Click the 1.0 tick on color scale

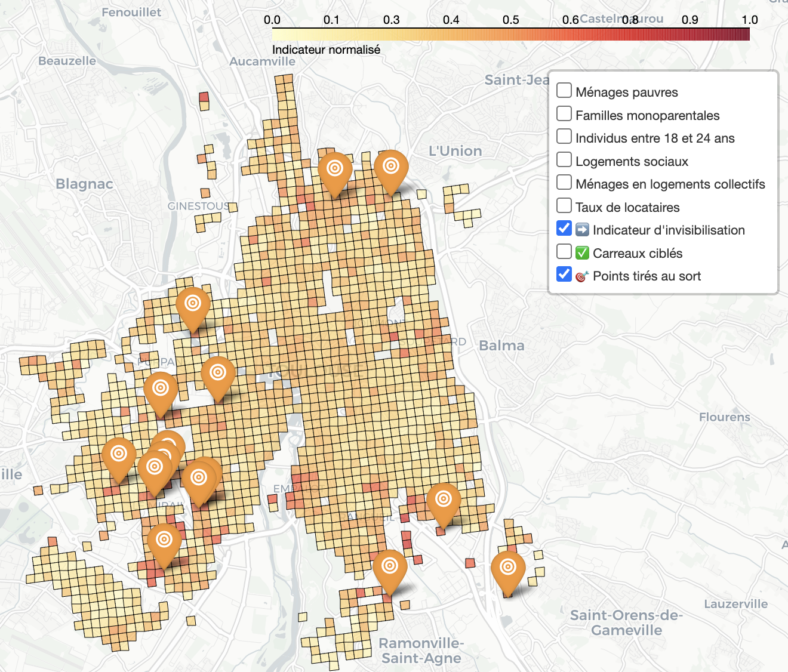(x=750, y=20)
